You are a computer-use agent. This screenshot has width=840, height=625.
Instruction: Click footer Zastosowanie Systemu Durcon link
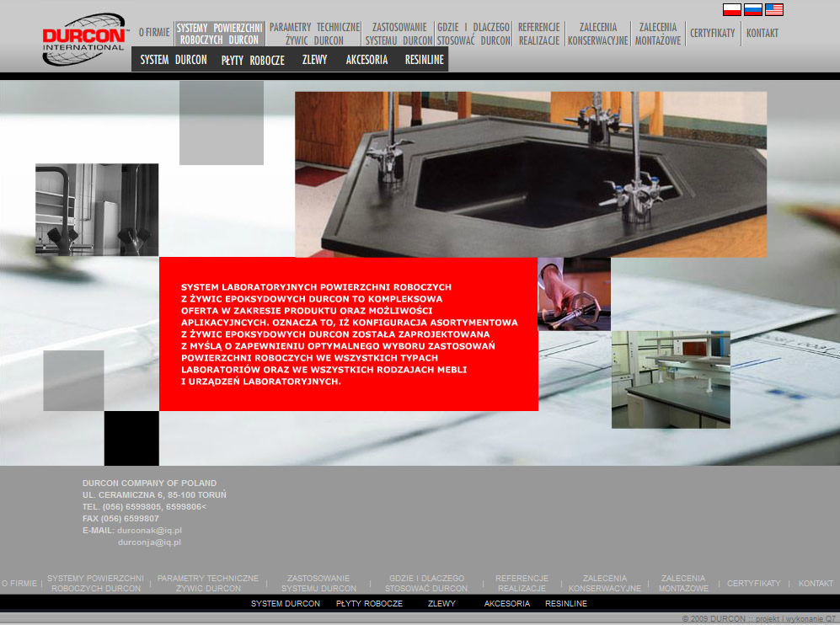pyautogui.click(x=318, y=583)
